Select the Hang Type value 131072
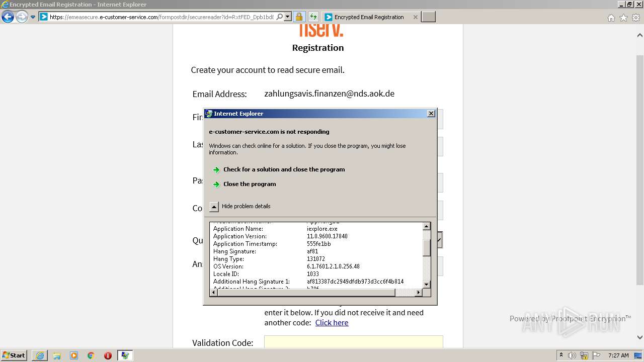Image resolution: width=644 pixels, height=362 pixels. tap(316, 259)
